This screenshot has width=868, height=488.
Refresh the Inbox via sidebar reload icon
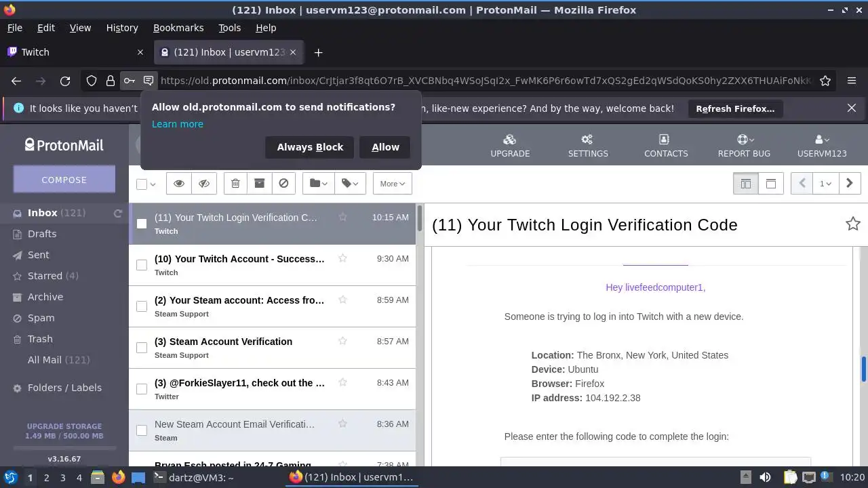[x=118, y=213]
